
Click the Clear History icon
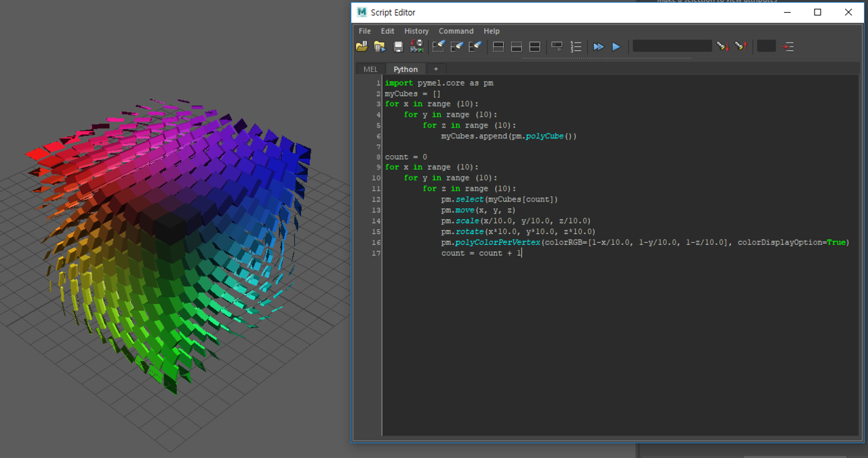[x=439, y=47]
